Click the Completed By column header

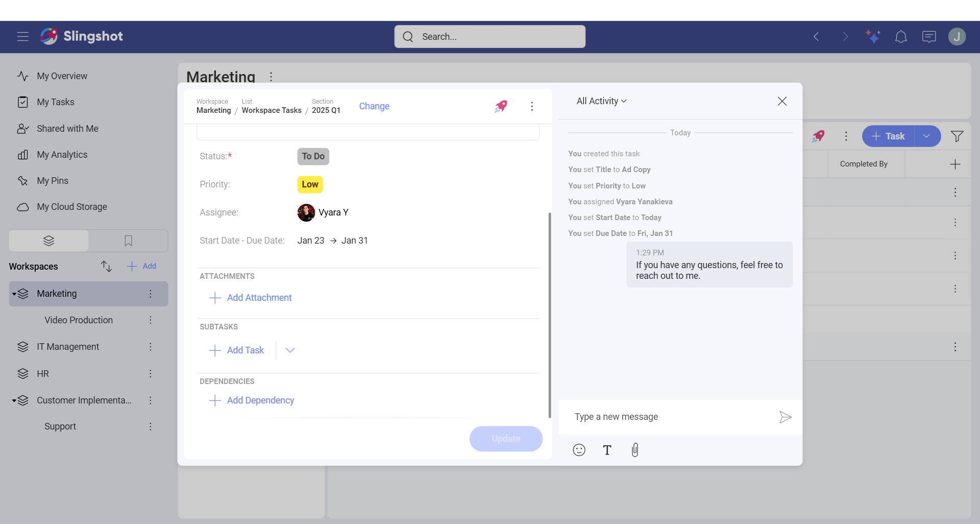coord(864,164)
